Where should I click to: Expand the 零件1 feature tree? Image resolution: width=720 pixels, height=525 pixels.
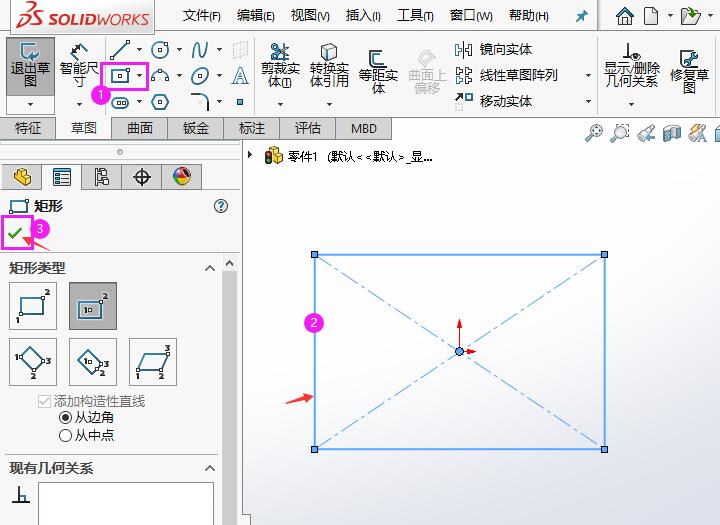(250, 154)
